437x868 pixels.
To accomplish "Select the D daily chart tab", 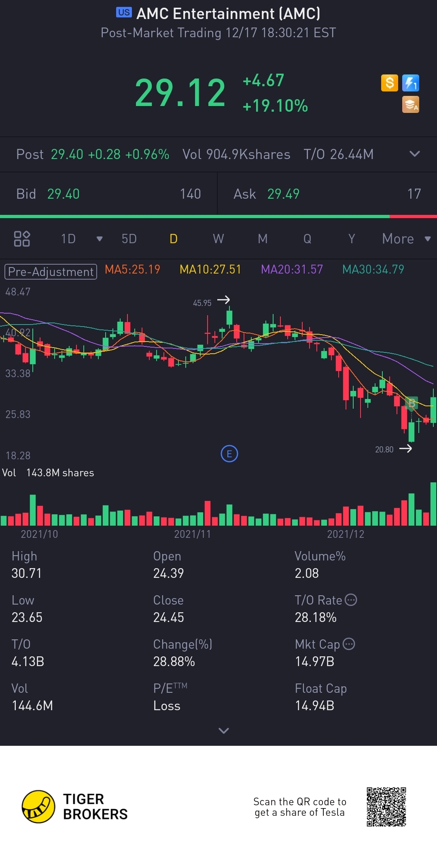I will coord(174,239).
